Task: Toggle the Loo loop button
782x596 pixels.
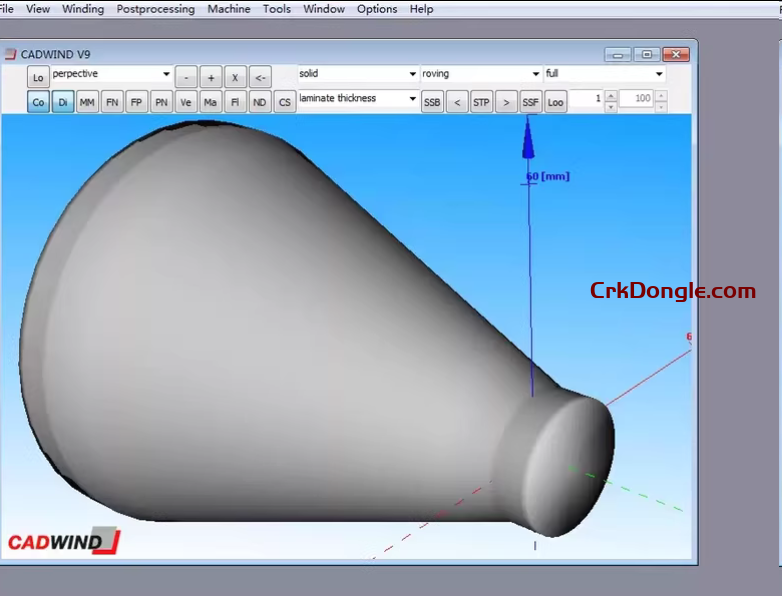Action: point(555,102)
